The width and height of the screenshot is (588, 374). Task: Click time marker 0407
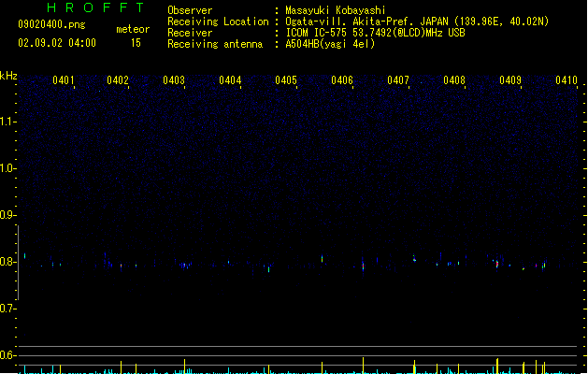pyautogui.click(x=398, y=80)
